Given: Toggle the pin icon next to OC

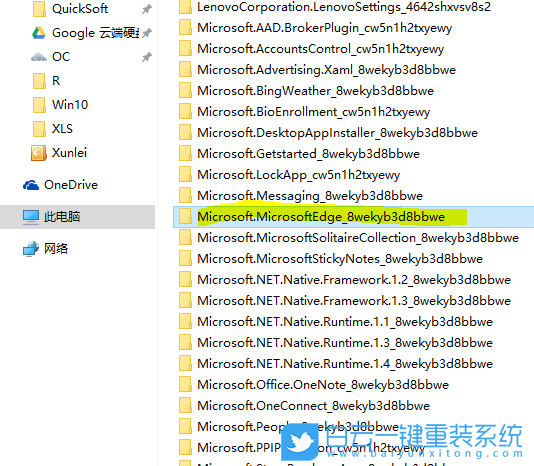Looking at the screenshot, I should pyautogui.click(x=146, y=57).
